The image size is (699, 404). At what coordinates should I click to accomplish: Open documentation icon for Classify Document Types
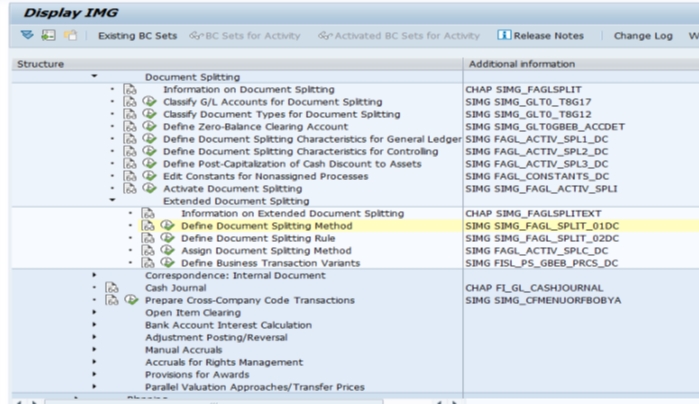130,114
